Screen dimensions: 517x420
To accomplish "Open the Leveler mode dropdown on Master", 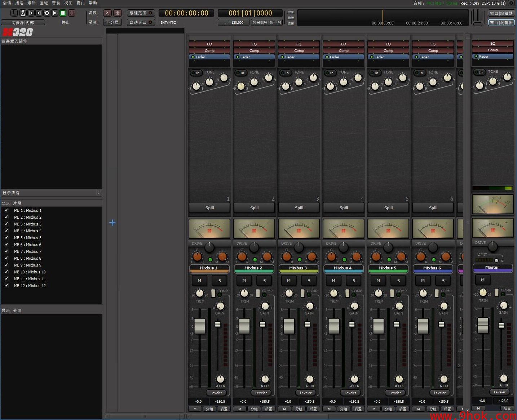I will 500,392.
